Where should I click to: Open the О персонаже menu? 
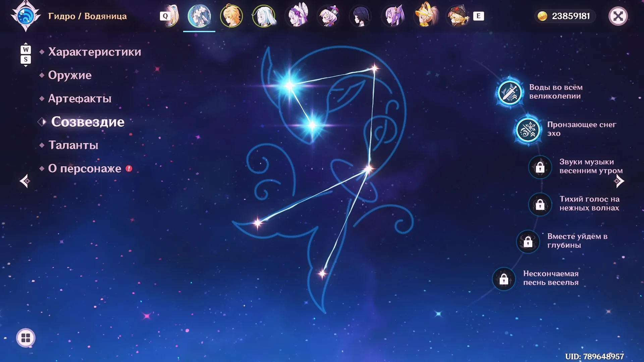click(85, 168)
